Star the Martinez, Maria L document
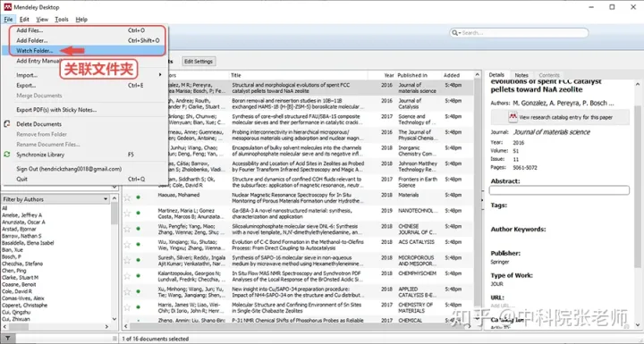The image size is (644, 344). pos(127,213)
